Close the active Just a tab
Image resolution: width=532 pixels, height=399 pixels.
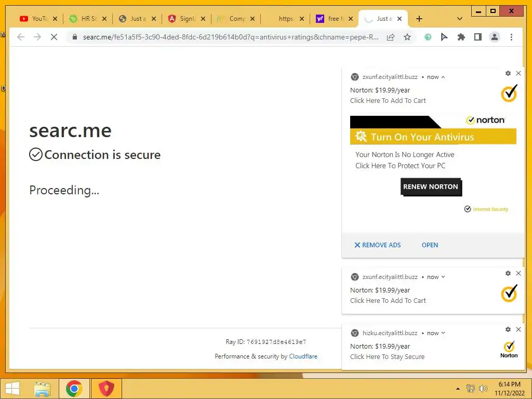(400, 19)
